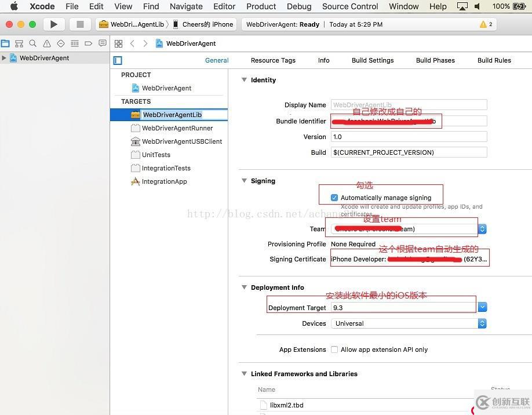Viewport: 532px width, 415px height.
Task: Click the Stop button in toolbar
Action: pos(80,24)
